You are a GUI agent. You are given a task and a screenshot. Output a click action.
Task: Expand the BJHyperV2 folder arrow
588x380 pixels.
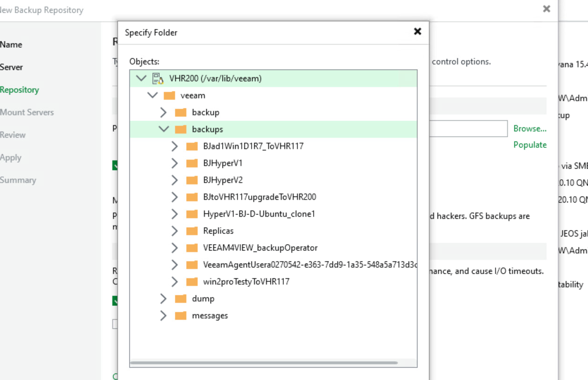(175, 180)
